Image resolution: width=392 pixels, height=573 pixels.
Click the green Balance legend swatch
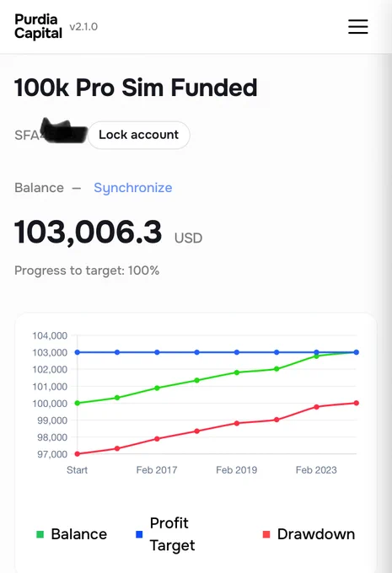40,534
